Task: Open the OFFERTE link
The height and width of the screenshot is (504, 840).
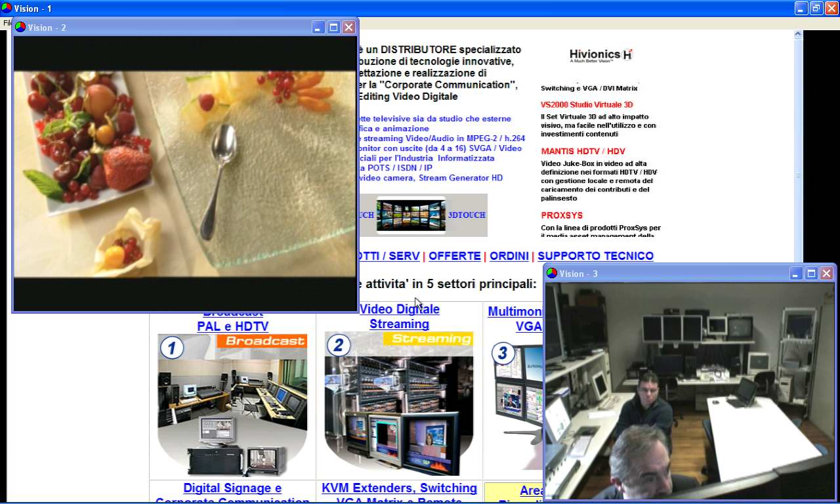Action: (x=454, y=256)
